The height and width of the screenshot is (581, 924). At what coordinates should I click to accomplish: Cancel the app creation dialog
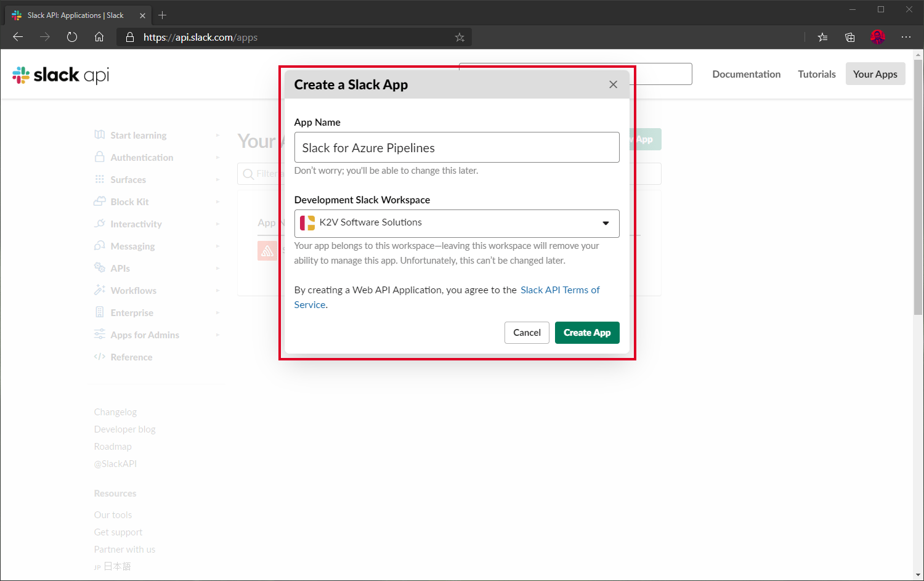527,333
